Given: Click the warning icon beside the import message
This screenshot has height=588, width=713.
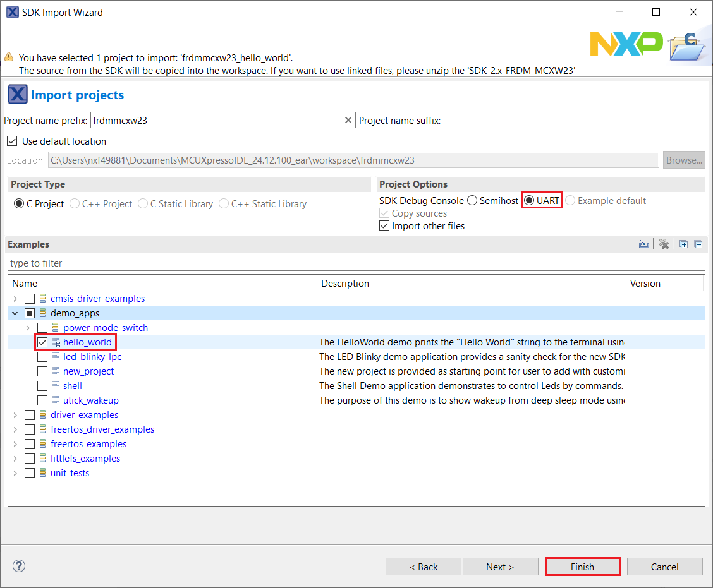Looking at the screenshot, I should (x=9, y=57).
